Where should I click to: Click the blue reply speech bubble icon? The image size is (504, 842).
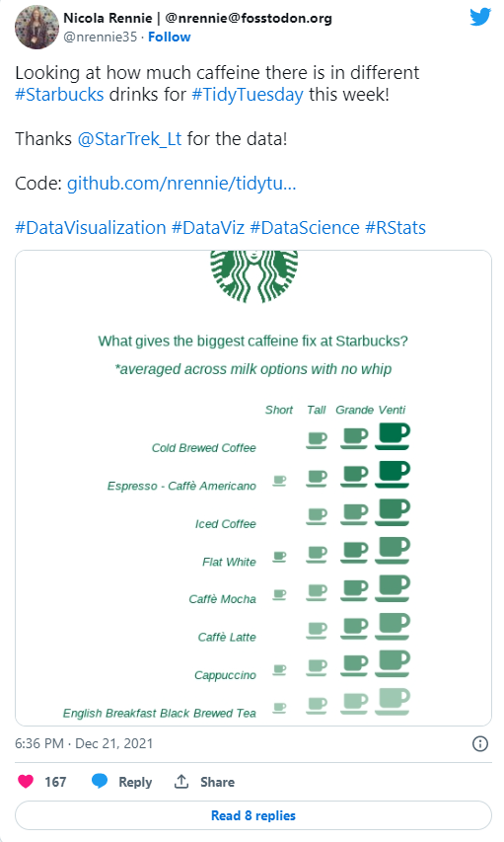click(100, 782)
